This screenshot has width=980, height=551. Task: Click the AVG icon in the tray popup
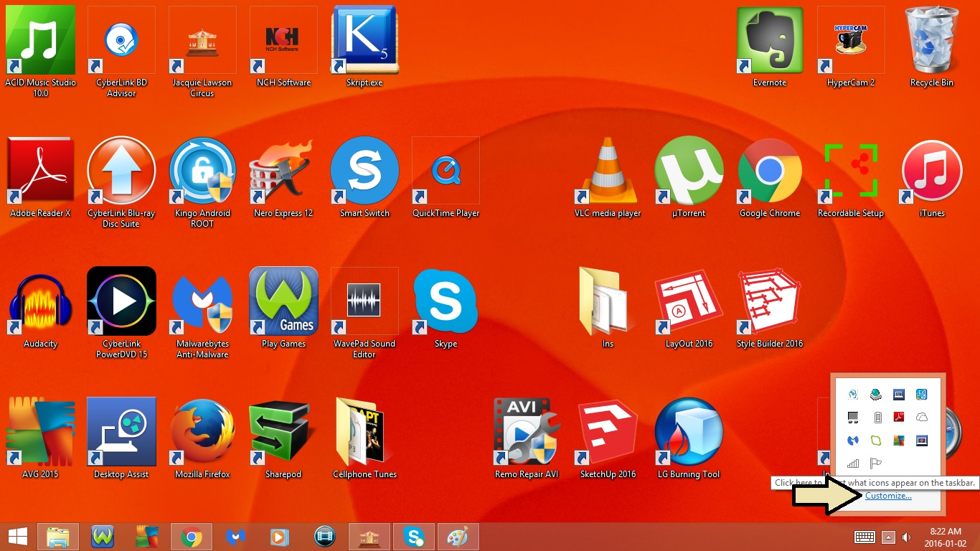(x=899, y=440)
